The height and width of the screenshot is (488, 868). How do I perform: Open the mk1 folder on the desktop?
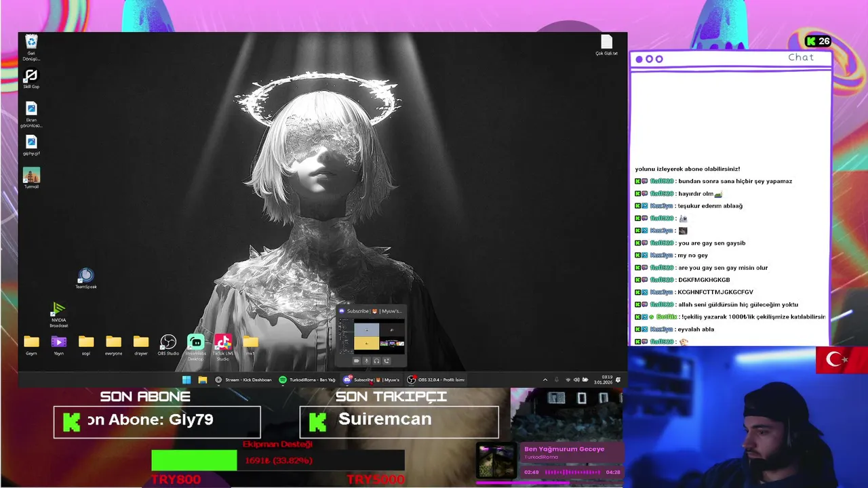(x=250, y=345)
